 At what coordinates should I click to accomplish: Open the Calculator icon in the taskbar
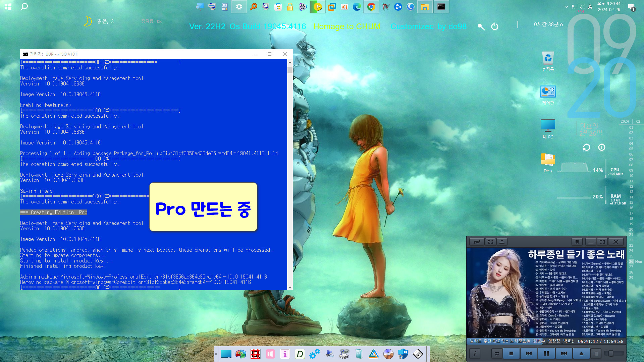coord(225,7)
